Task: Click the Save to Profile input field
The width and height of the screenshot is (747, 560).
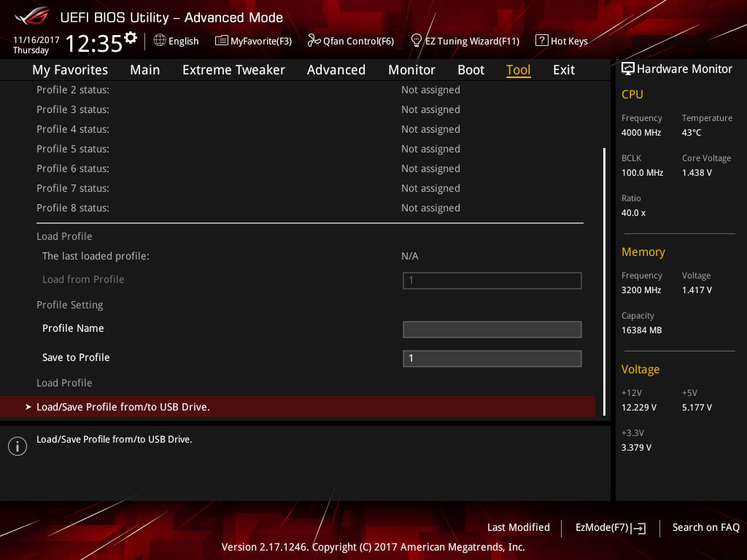Action: 492,358
